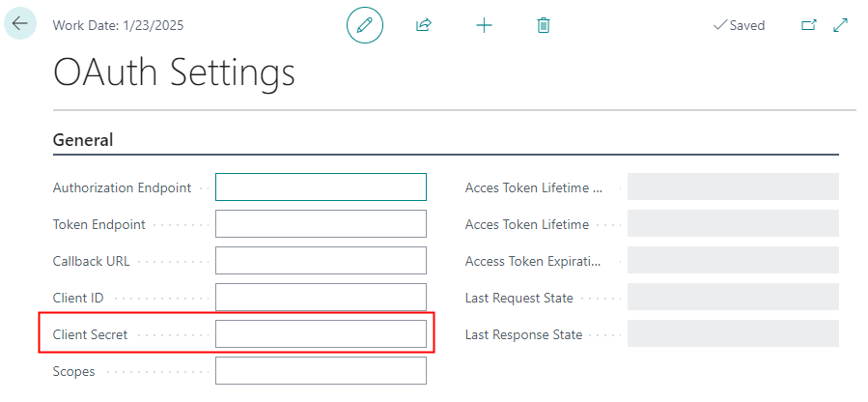Click the pencil edit icon

click(x=365, y=25)
